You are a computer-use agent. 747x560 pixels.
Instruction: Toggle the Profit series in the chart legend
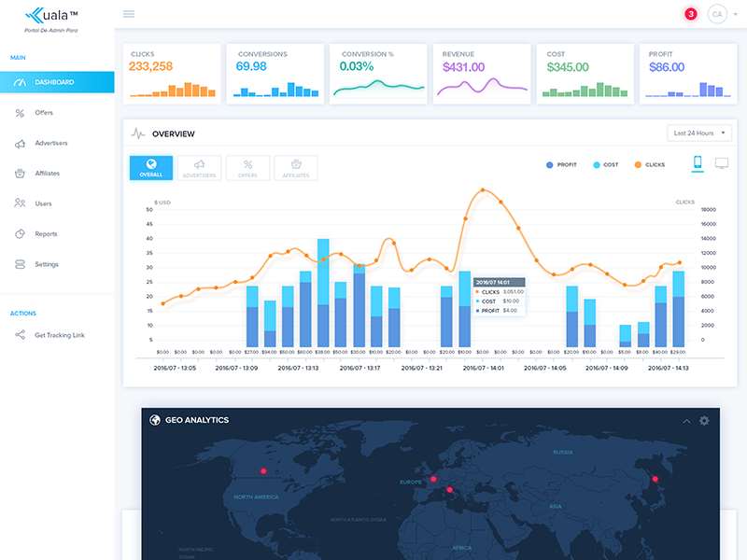coord(551,164)
